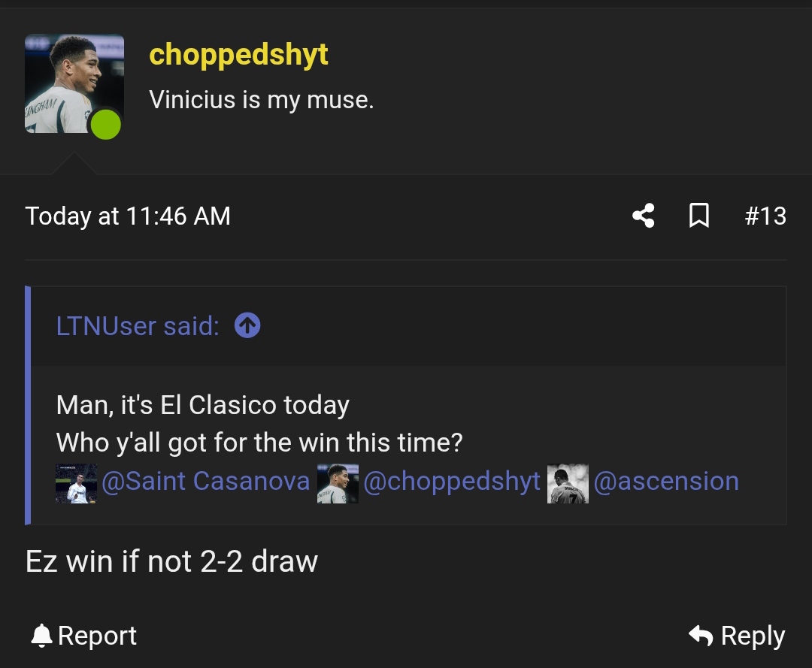Click the "LTNUser said:" quote header

[138, 326]
